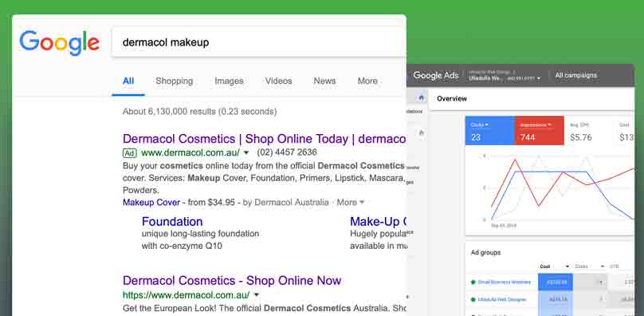The image size is (644, 316).
Task: Click the impressions value 744
Action: tap(528, 137)
